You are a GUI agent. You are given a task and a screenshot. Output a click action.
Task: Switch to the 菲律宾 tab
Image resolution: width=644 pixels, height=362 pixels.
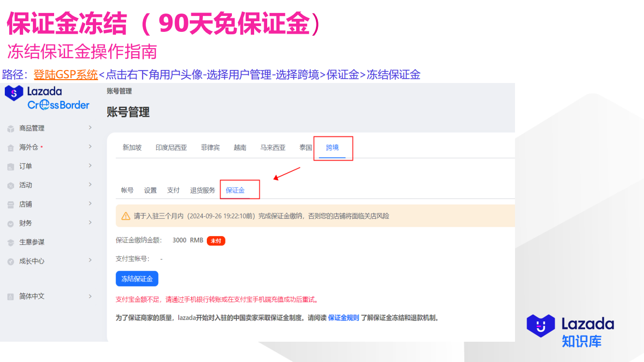[x=210, y=148]
